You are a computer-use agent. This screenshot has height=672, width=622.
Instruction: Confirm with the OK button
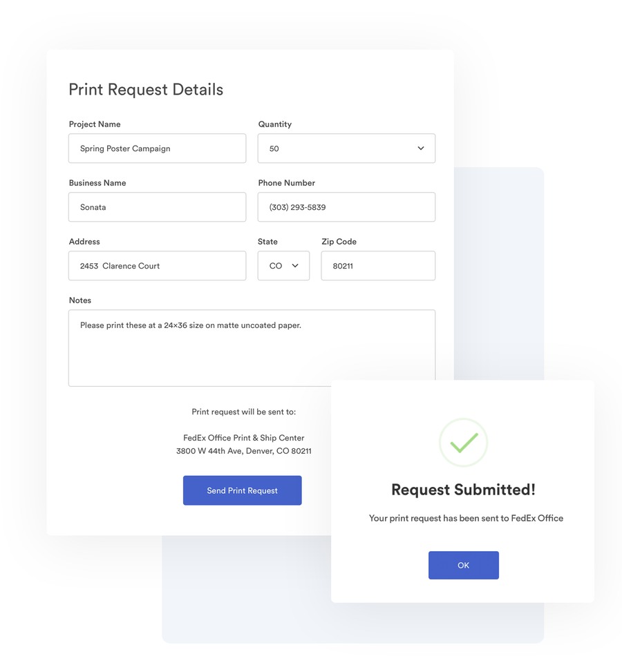coord(463,565)
